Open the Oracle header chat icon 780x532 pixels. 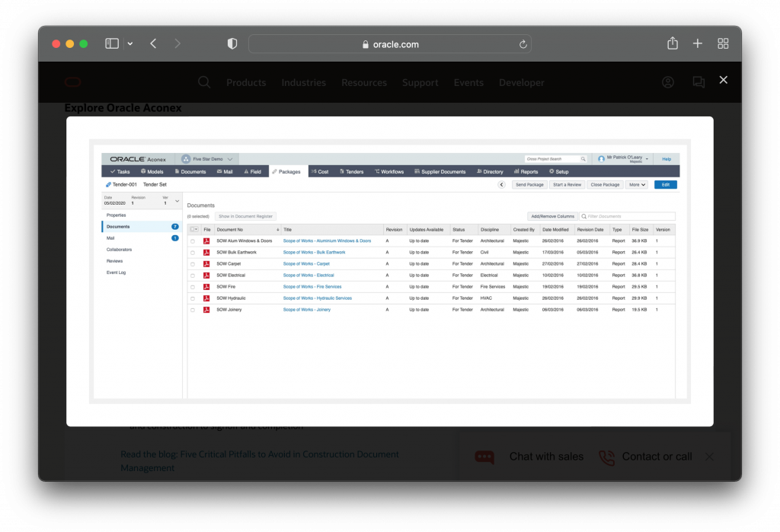click(698, 82)
